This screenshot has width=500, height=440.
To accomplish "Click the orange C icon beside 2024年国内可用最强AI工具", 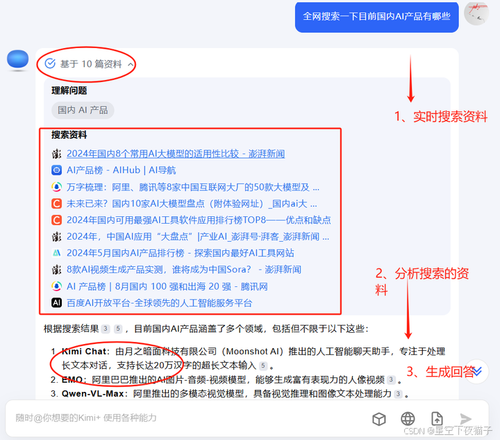I will (56, 220).
